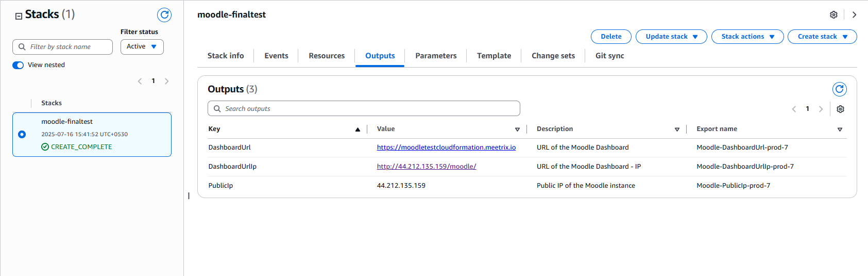Click the Key column header
Screen dimensions: 868x276
pyautogui.click(x=214, y=129)
